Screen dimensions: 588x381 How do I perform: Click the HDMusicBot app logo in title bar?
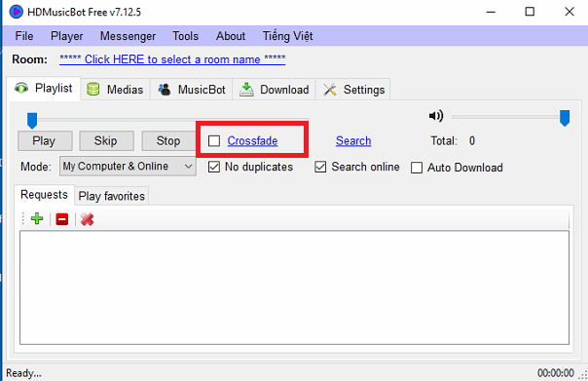coord(16,12)
